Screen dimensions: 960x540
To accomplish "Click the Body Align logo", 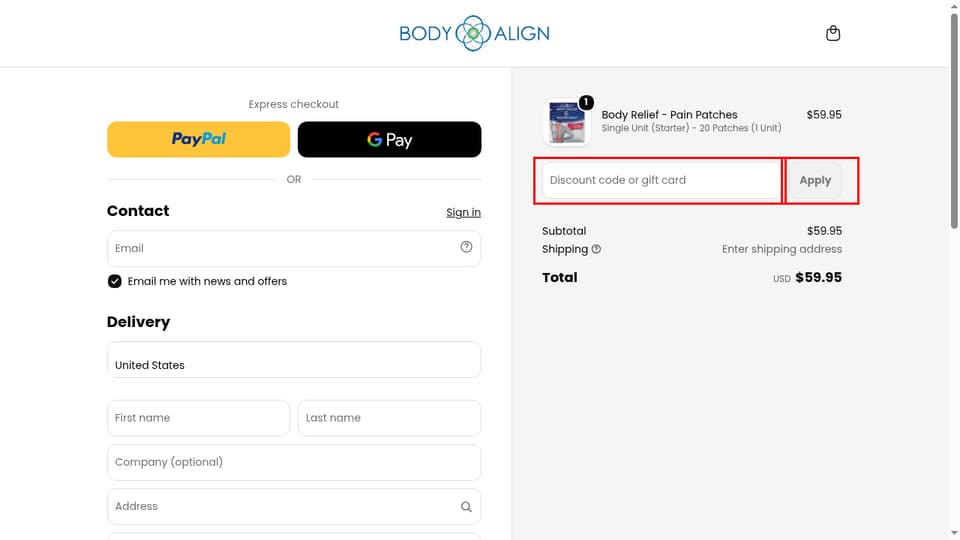I will coord(474,33).
